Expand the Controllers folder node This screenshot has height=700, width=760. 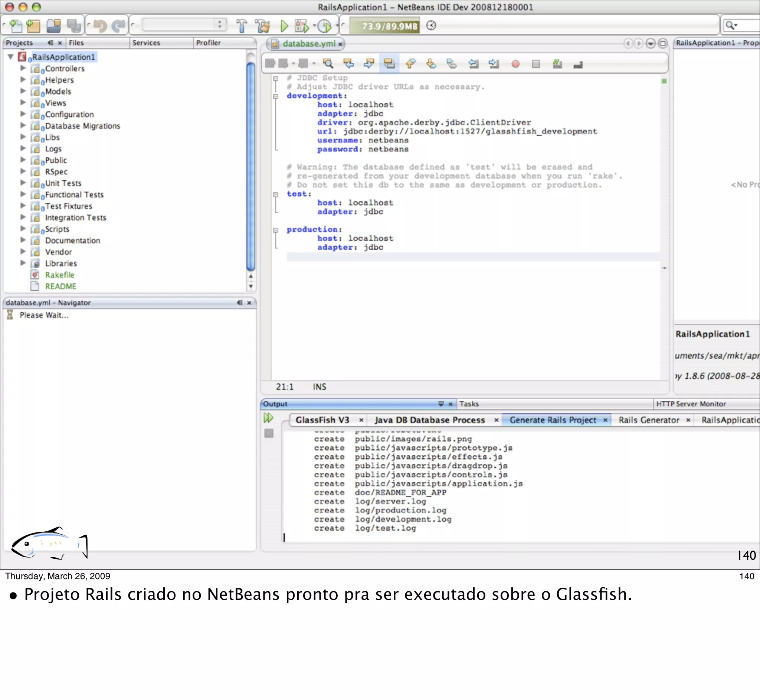pyautogui.click(x=23, y=69)
